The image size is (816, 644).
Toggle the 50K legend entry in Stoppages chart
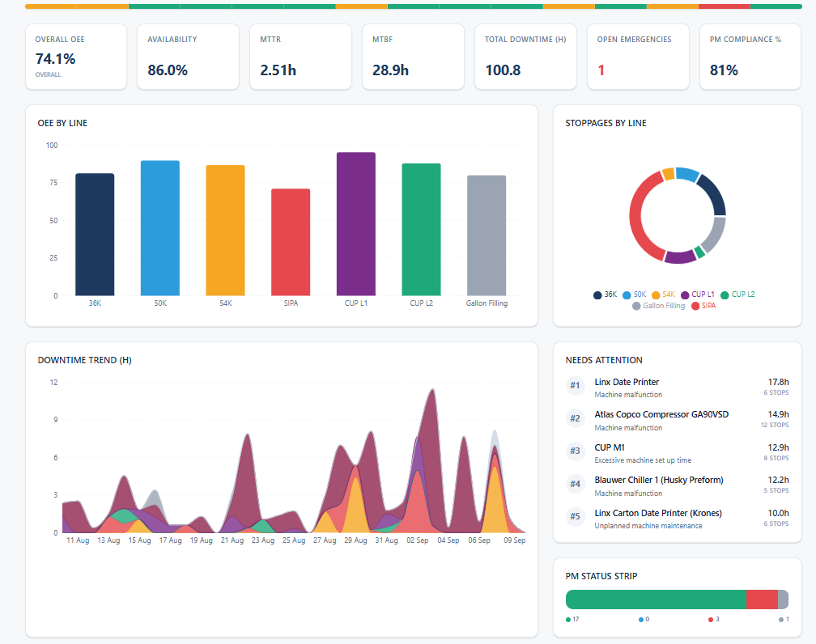tap(635, 294)
